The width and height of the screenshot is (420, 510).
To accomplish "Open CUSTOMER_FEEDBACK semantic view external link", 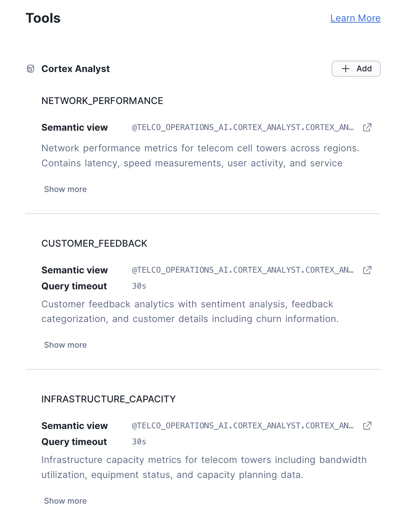I will click(x=367, y=270).
